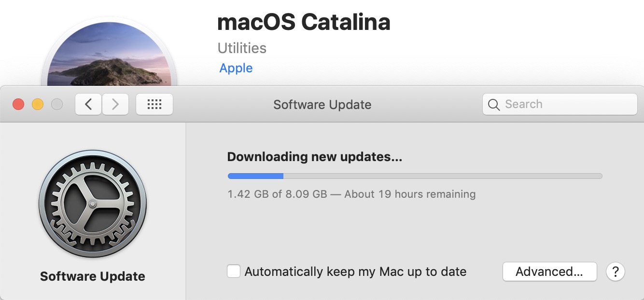Click the 1.42 GB of 8.09 GB status text

pyautogui.click(x=351, y=194)
